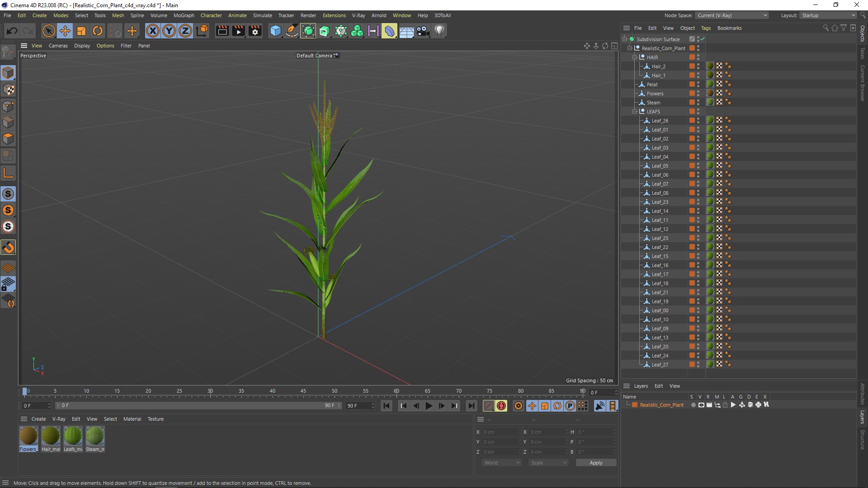Click the Spline Pen tool icon

point(292,31)
